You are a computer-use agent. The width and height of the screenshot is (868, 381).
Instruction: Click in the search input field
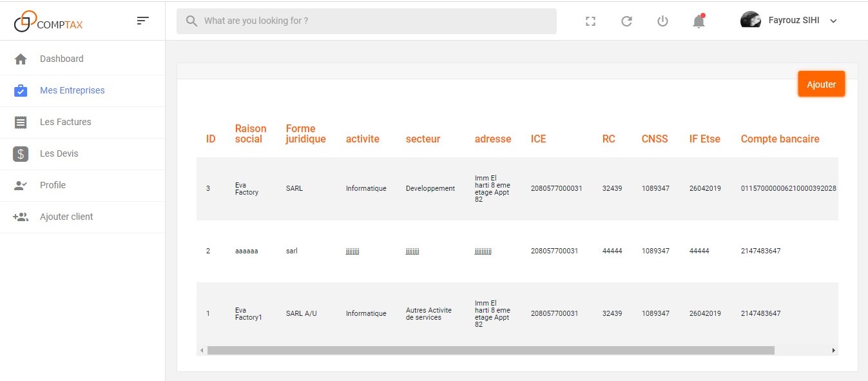coord(374,21)
